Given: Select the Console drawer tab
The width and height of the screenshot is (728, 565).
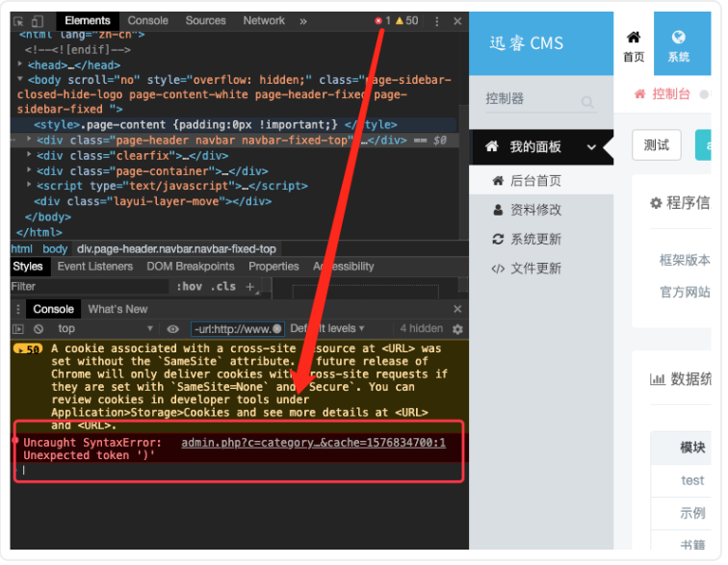Looking at the screenshot, I should pos(54,311).
